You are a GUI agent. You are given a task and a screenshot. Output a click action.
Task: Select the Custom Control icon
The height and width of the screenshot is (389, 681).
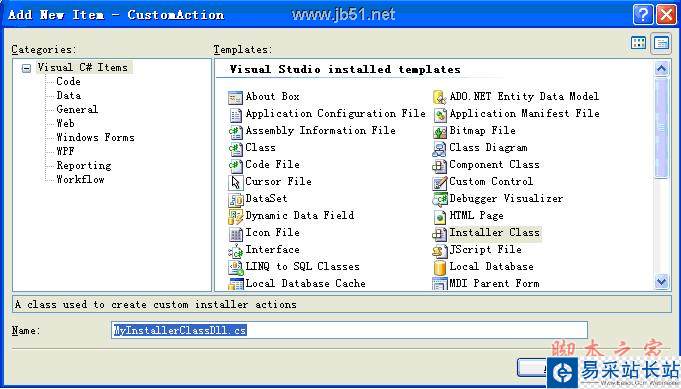(x=439, y=182)
